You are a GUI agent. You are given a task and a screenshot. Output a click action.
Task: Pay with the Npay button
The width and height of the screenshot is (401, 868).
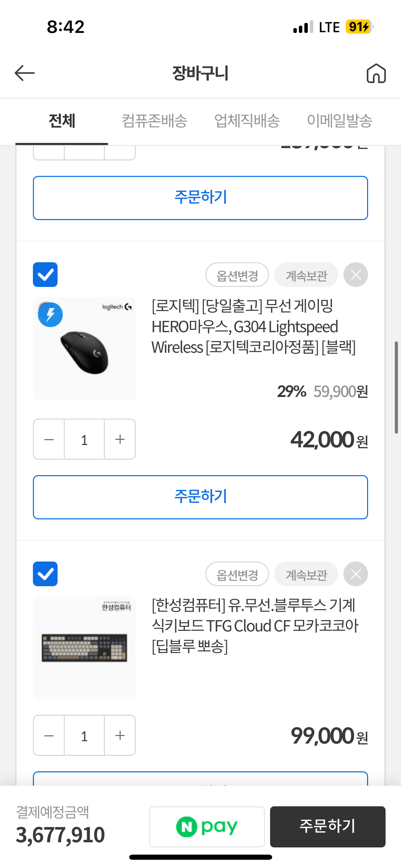tap(207, 827)
